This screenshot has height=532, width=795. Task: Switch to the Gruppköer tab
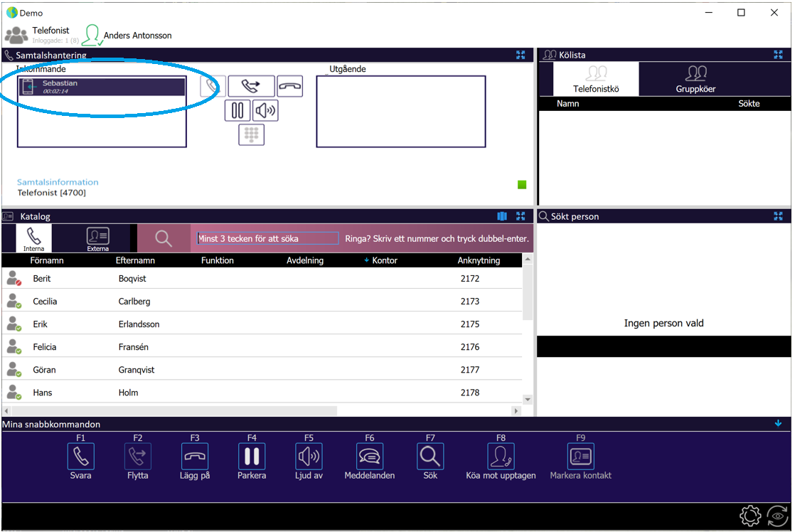[x=695, y=79]
